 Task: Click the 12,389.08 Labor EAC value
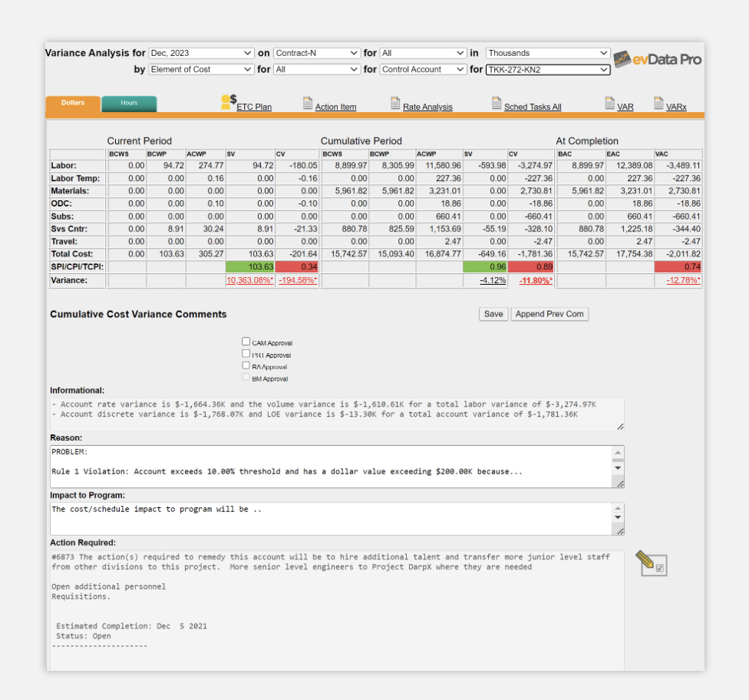635,166
